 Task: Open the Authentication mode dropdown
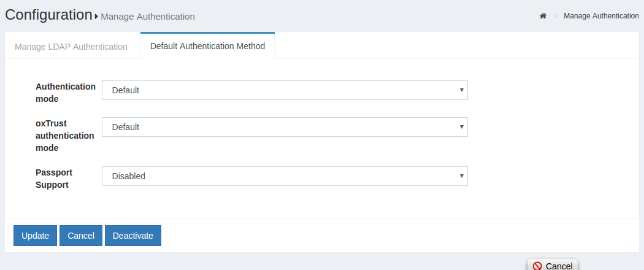(285, 90)
